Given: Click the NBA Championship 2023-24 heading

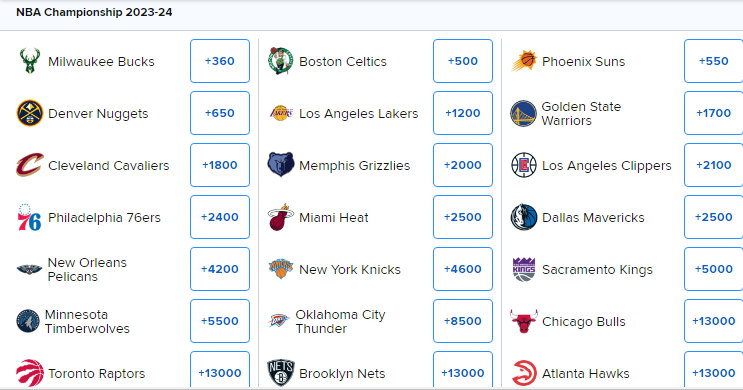Looking at the screenshot, I should coord(94,12).
